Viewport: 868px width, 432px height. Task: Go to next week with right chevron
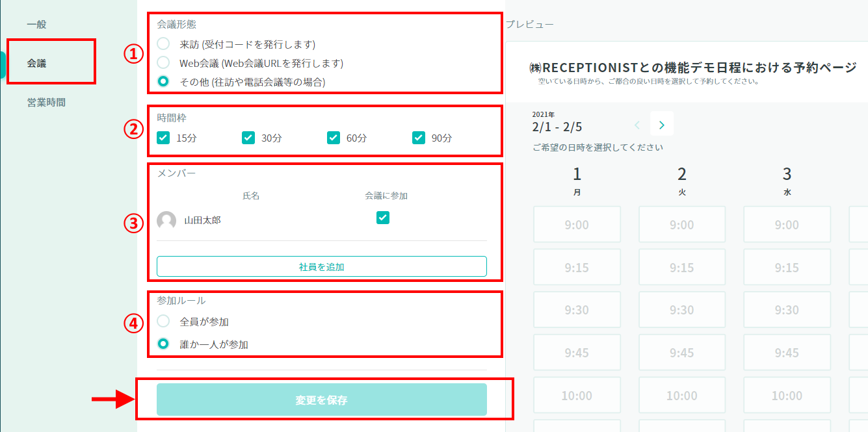click(x=662, y=124)
